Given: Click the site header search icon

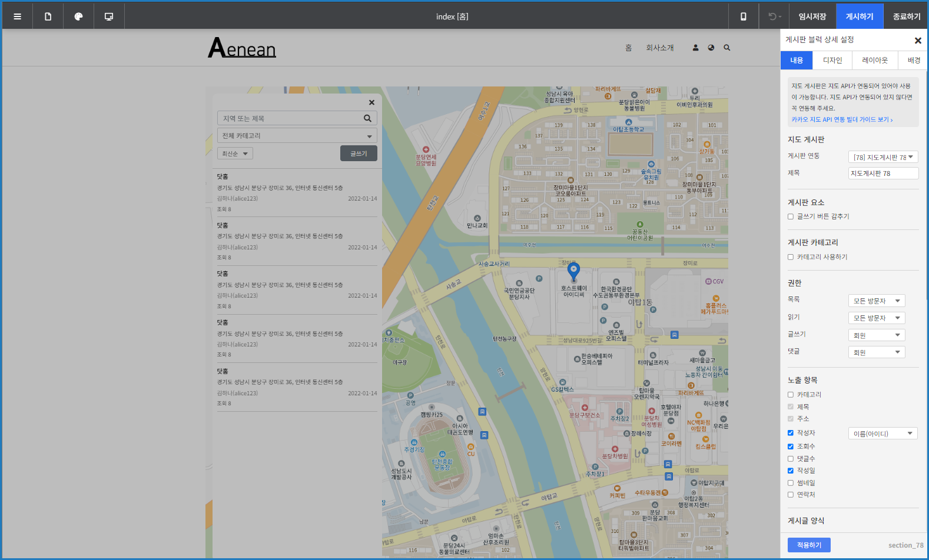Looking at the screenshot, I should click(727, 48).
